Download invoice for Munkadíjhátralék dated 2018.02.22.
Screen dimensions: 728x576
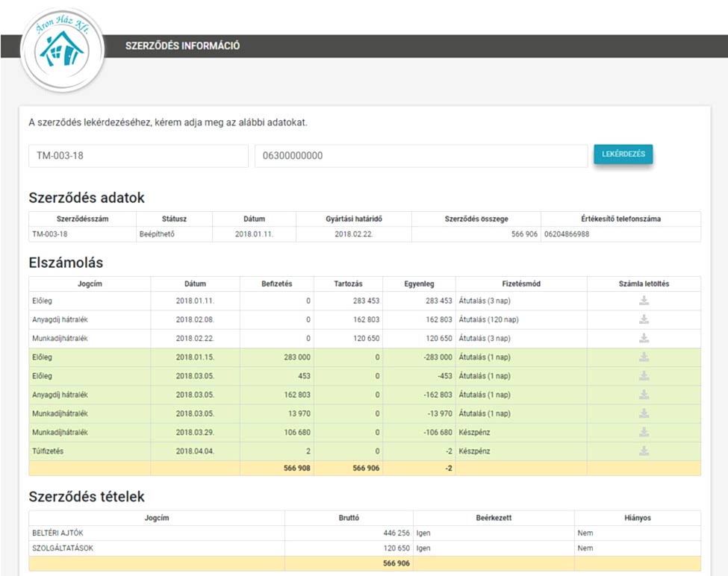(x=644, y=338)
